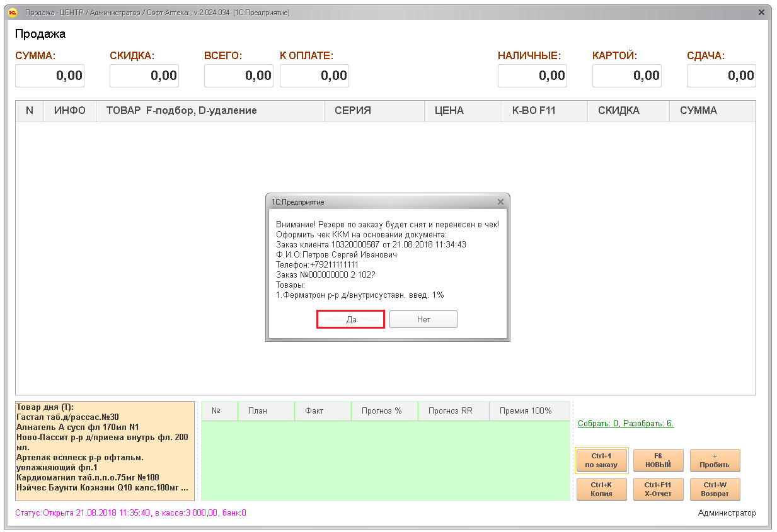
Task: Focus the НАЛИЧНЫЕ cash field
Action: tap(532, 76)
